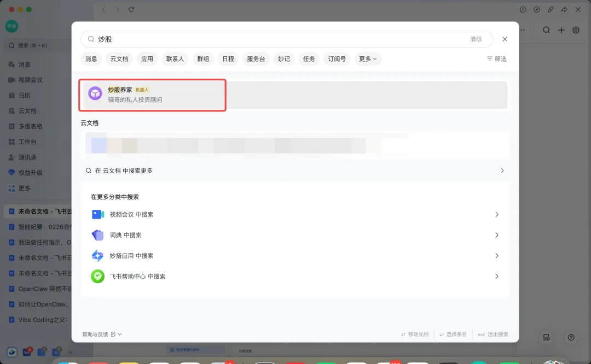Screen dimensions: 591x364
Task: Open settings with the gear icon
Action: coord(576,30)
